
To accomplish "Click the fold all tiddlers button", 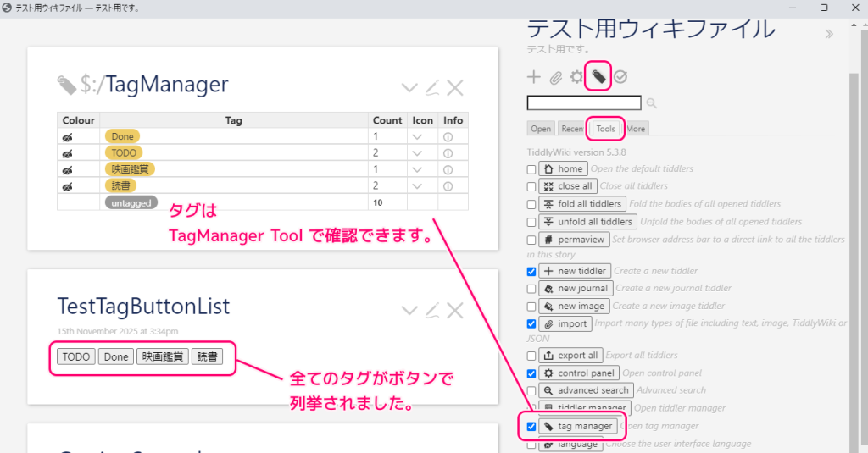I will pos(582,204).
